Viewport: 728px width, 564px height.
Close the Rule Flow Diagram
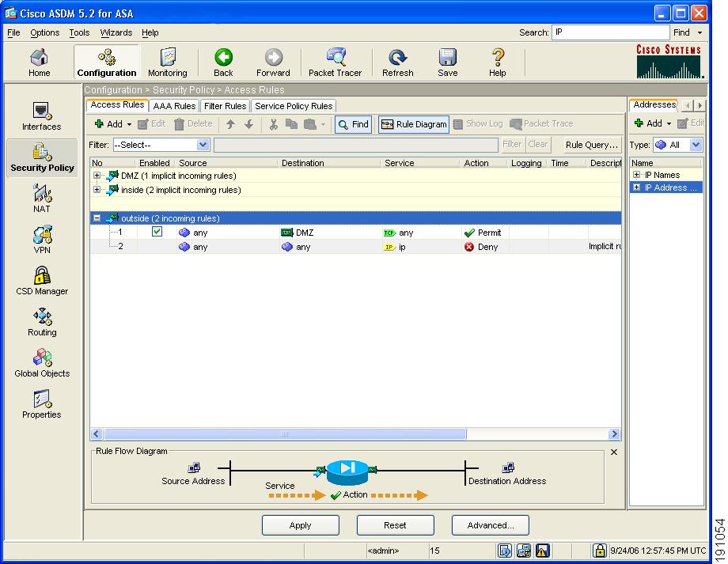click(614, 452)
